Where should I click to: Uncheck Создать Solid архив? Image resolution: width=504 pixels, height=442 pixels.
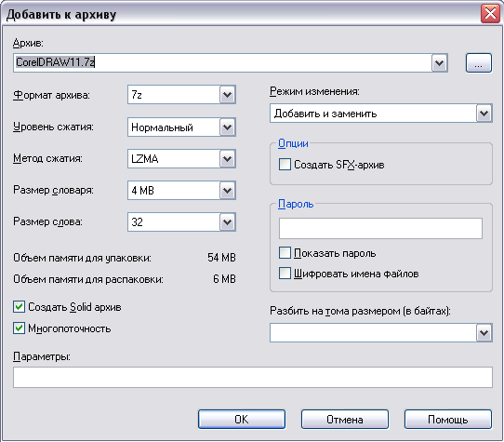pos(19,306)
